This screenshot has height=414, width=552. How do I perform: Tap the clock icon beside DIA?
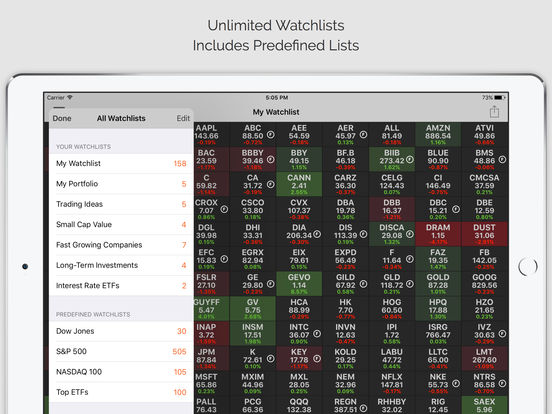pos(317,234)
